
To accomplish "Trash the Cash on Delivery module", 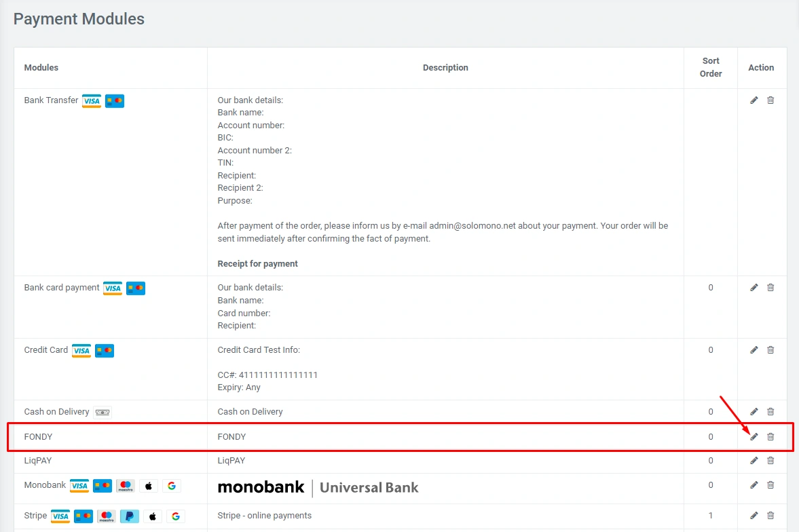I will tap(770, 412).
